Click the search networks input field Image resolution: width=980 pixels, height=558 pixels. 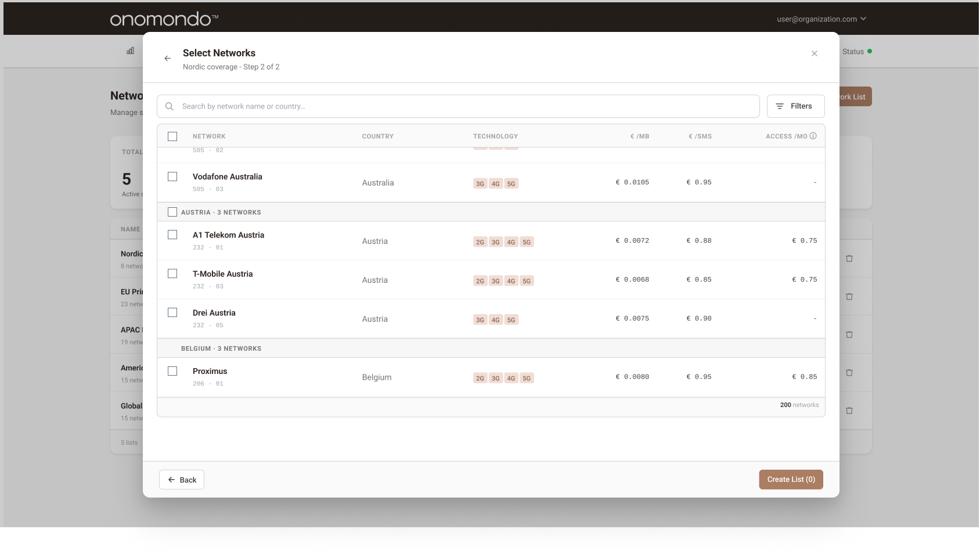pyautogui.click(x=406, y=106)
